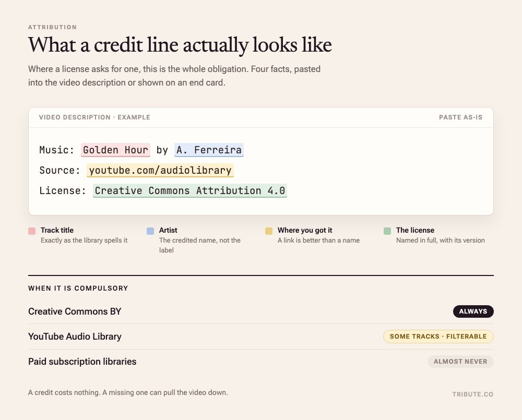The width and height of the screenshot is (522, 420).
Task: Click the 'Paid subscription libraries' row label
Action: 82,362
